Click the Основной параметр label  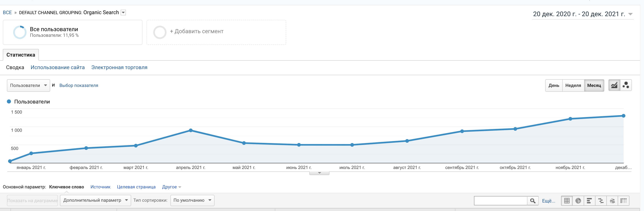(24, 187)
